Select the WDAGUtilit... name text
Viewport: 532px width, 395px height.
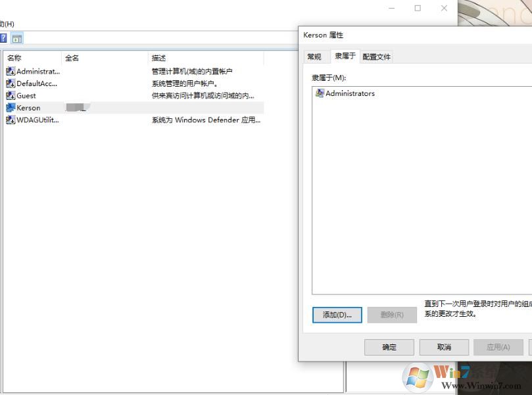pyautogui.click(x=37, y=120)
